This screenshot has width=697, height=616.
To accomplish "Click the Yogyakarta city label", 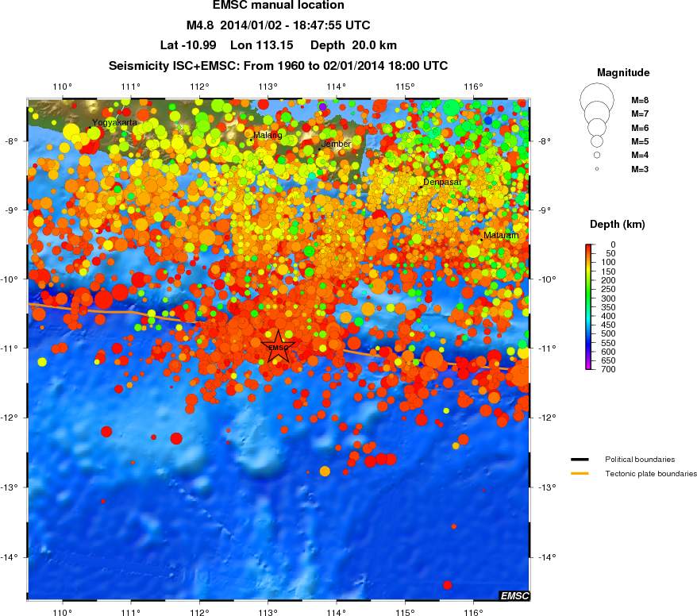I will (x=114, y=123).
